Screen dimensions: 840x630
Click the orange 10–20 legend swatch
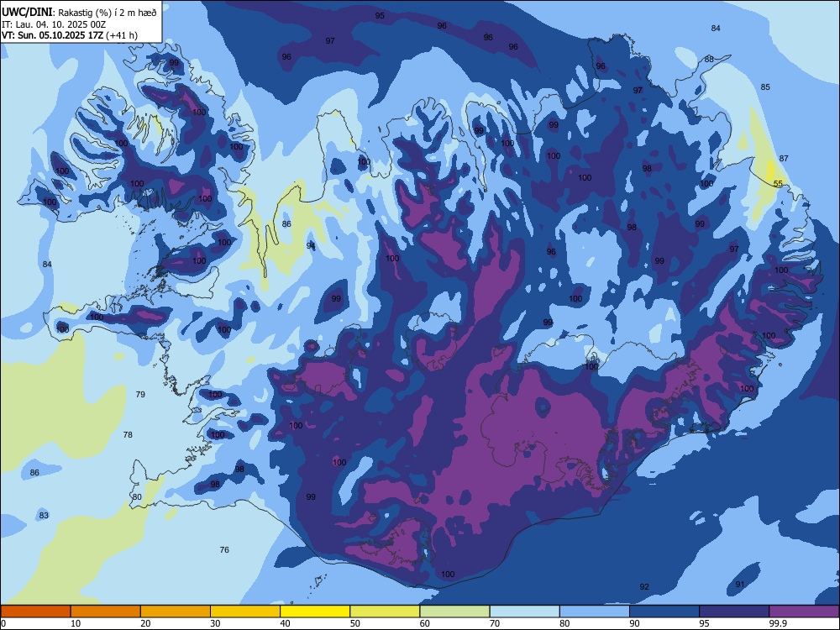tap(106, 612)
